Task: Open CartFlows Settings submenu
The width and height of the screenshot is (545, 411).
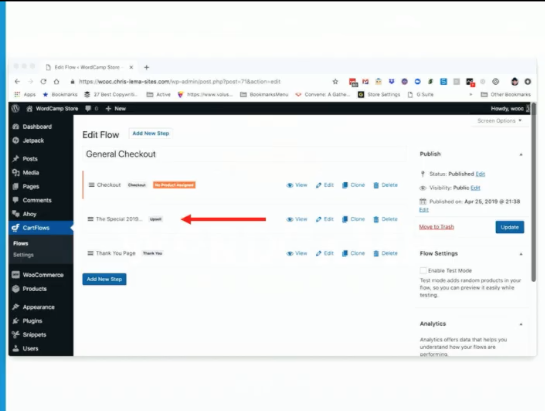Action: (23, 255)
